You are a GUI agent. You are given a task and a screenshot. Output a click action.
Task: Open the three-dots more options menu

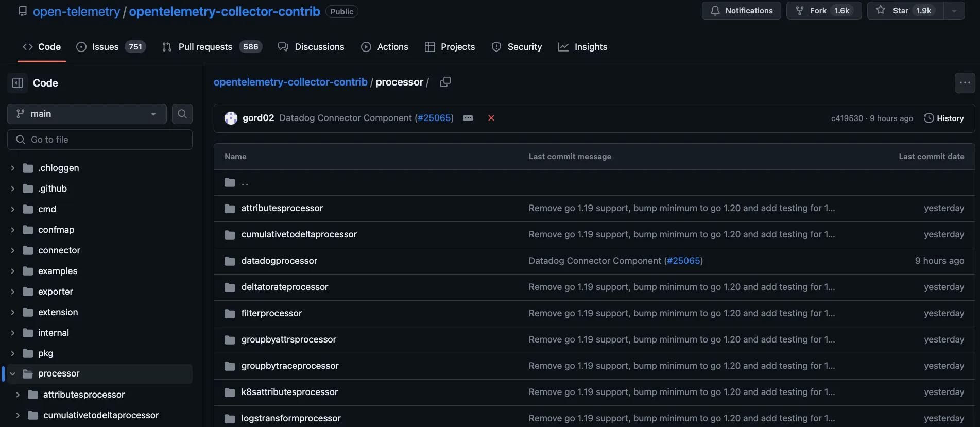pos(965,82)
